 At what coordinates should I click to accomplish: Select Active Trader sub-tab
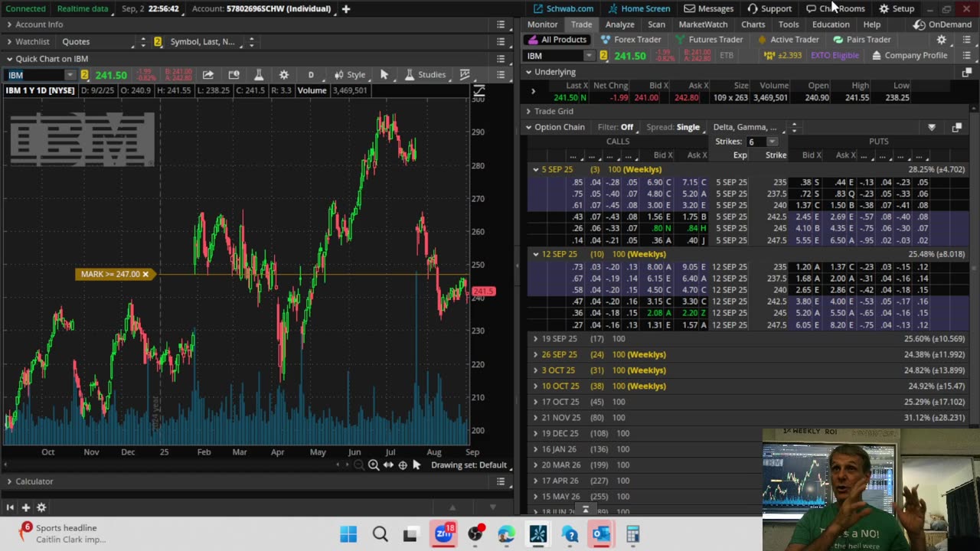[788, 40]
